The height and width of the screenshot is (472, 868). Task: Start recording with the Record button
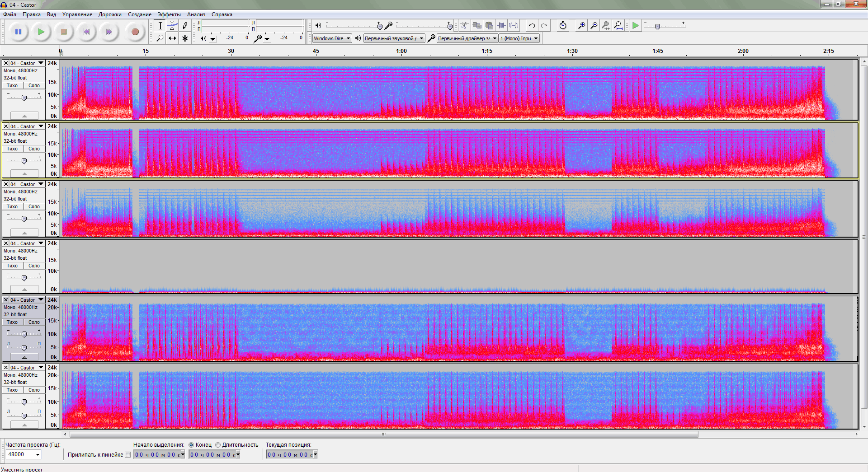135,32
